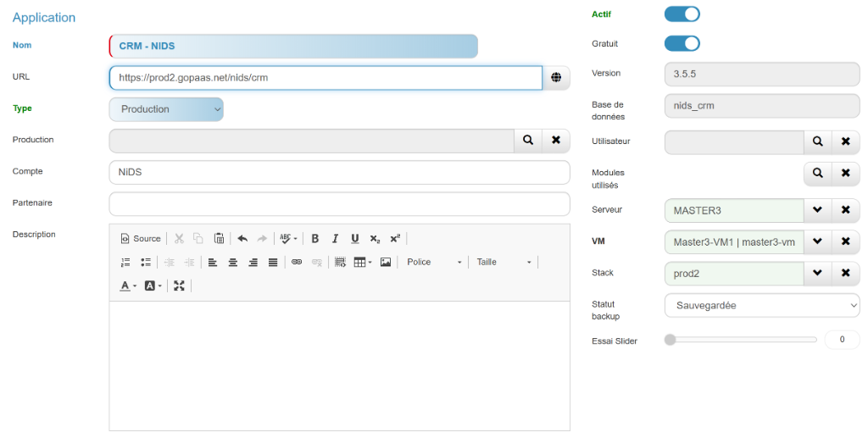868x438 pixels.
Task: Click into the Partenaire input field
Action: (339, 204)
